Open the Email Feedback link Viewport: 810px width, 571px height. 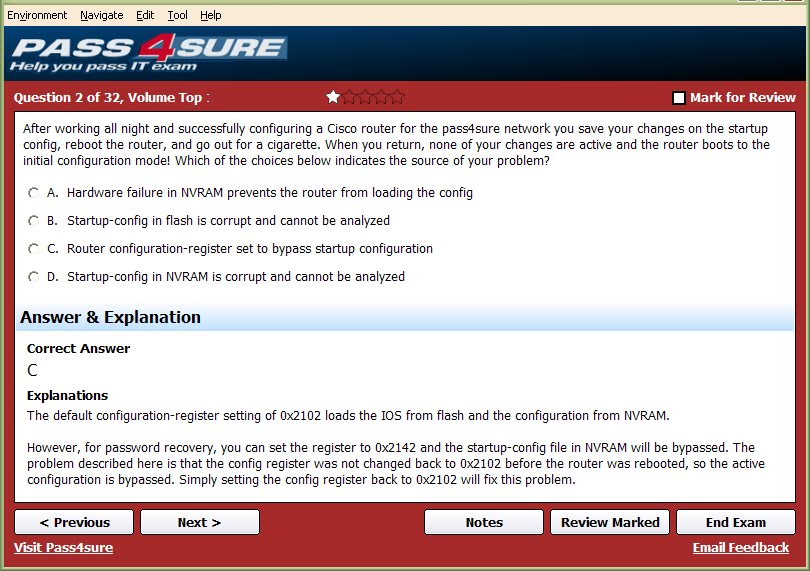coord(741,548)
